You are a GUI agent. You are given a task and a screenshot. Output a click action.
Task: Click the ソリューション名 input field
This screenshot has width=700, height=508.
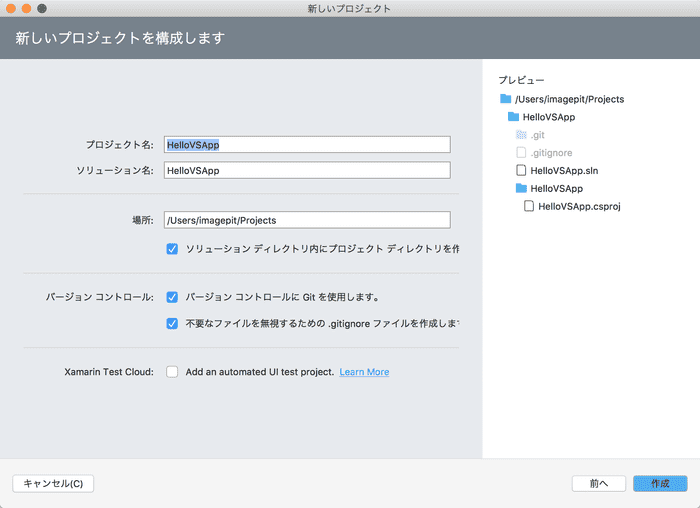307,170
